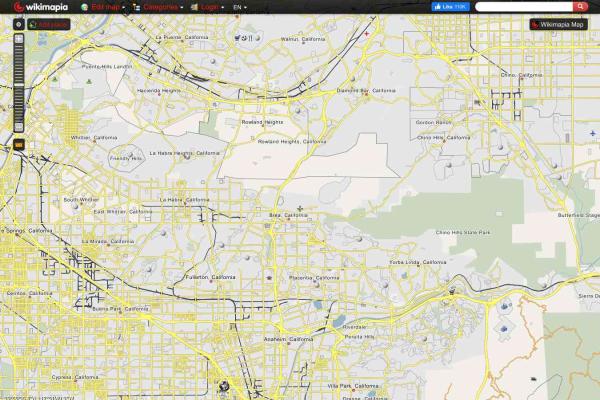The width and height of the screenshot is (600, 400).
Task: Select the La Mirada, California label
Action: click(x=108, y=242)
